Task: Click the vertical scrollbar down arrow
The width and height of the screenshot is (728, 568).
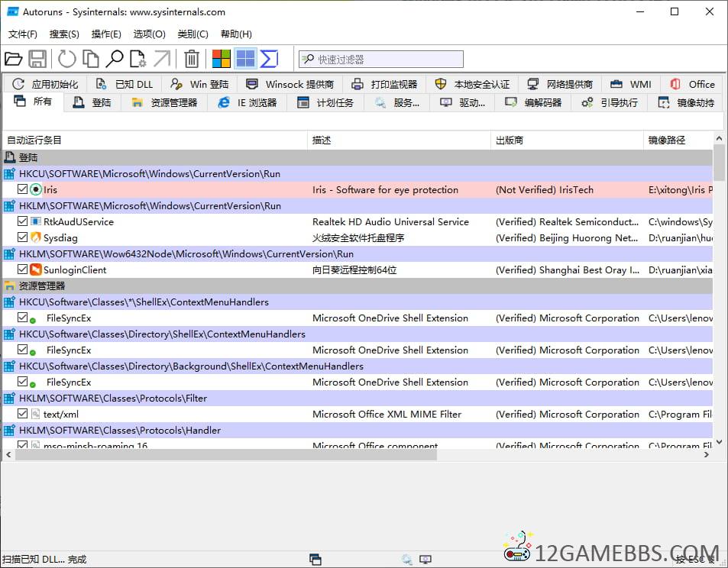Action: point(719,442)
